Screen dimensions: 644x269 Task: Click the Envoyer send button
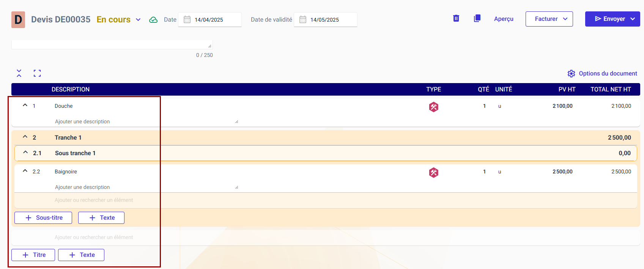(610, 19)
